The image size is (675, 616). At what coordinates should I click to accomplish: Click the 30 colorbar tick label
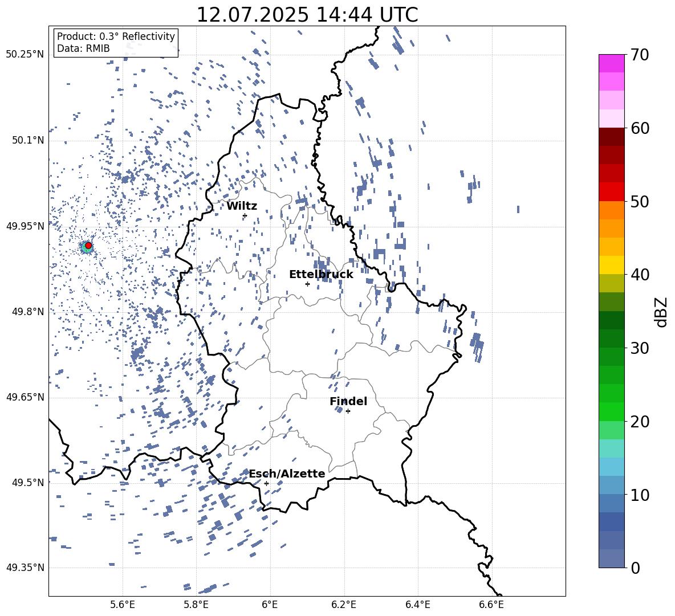click(640, 348)
